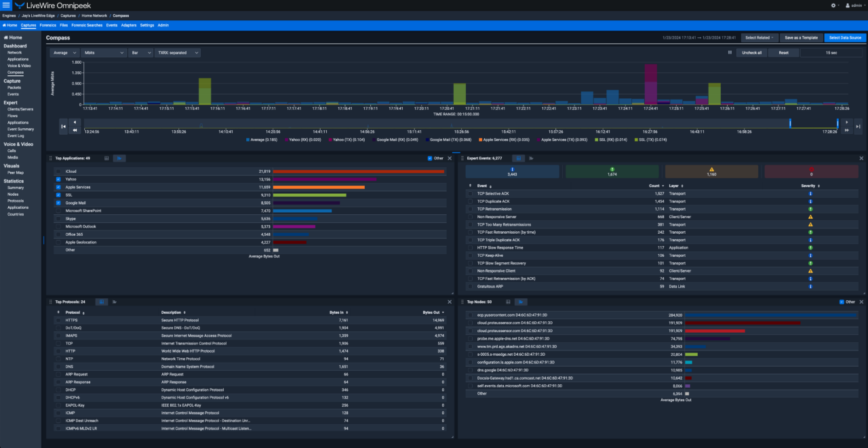
Task: Switch Top Applications to table view icon
Action: tap(106, 158)
